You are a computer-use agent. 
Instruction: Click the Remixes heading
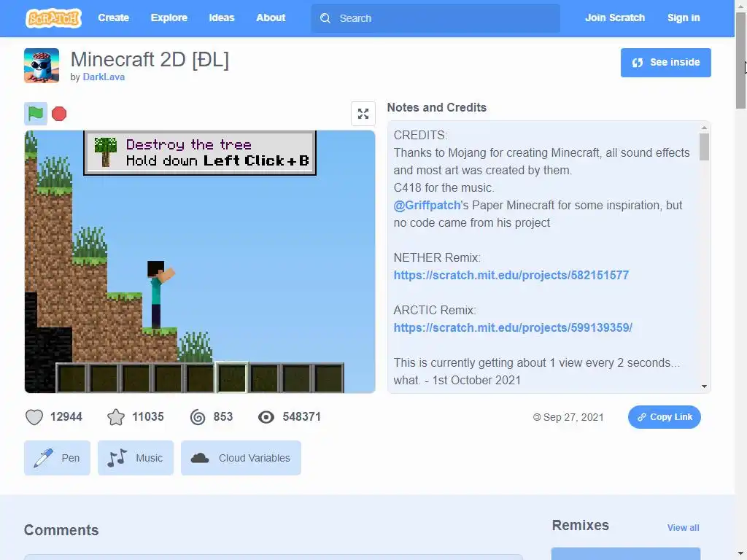(x=580, y=525)
